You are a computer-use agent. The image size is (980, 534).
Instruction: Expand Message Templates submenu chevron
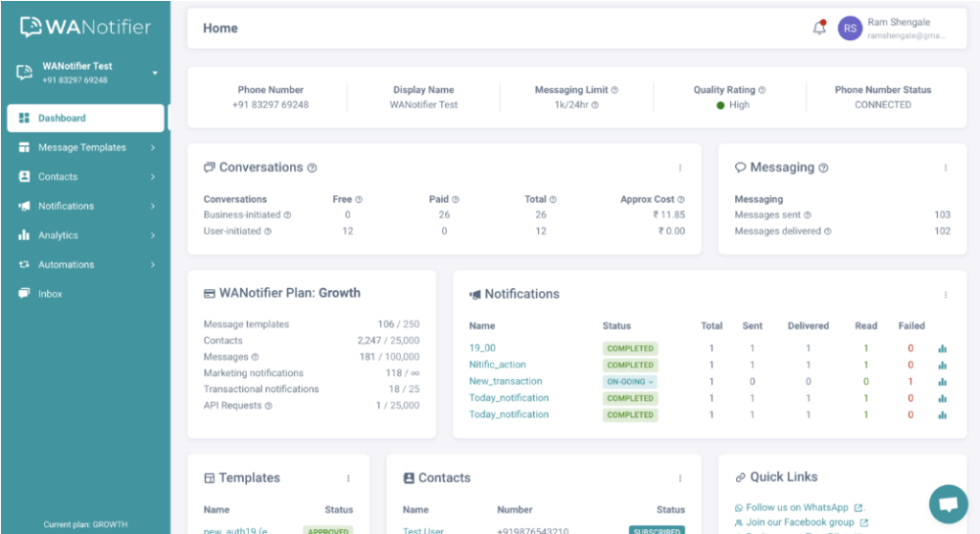click(x=152, y=147)
